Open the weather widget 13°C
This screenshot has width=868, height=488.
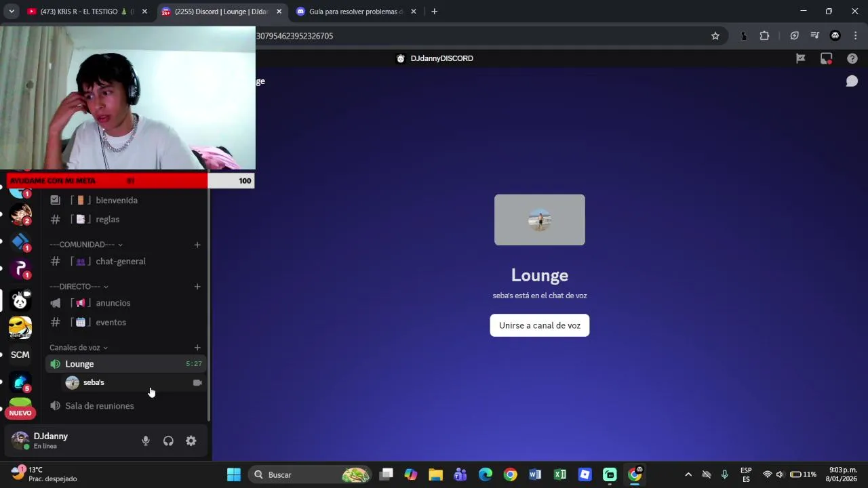click(44, 474)
